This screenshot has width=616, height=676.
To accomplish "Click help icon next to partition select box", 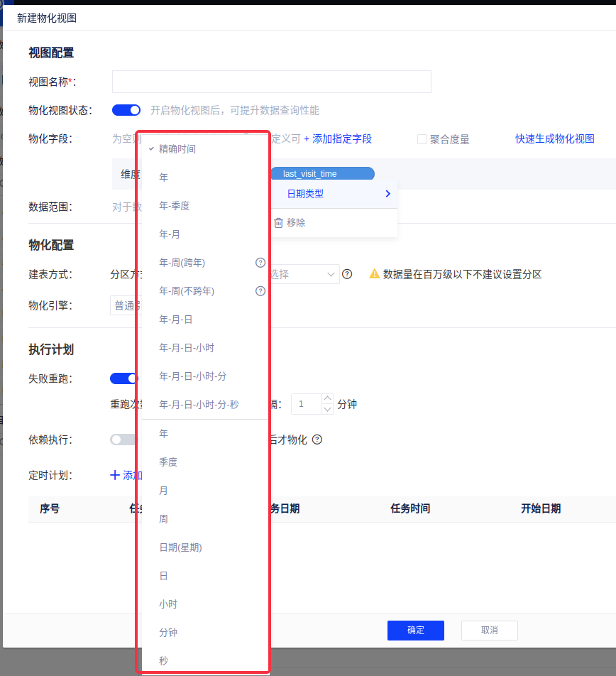I will point(347,274).
